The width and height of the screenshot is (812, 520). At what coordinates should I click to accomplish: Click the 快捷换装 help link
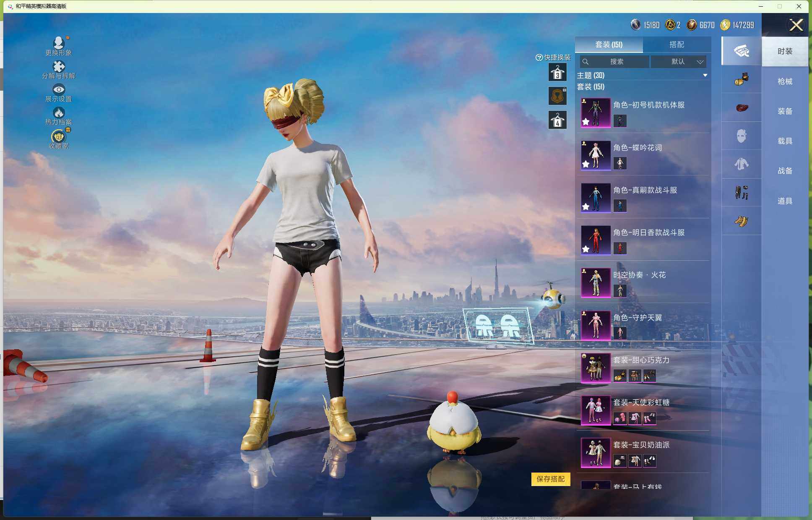pos(553,57)
